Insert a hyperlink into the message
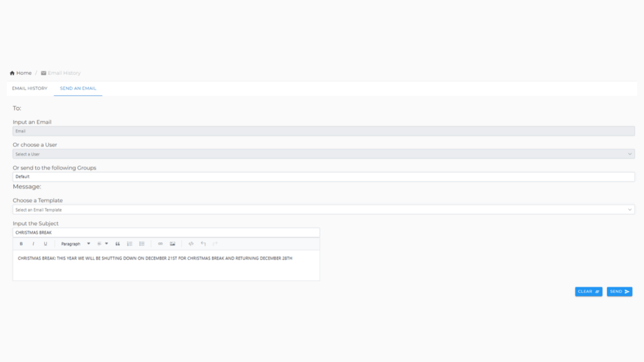Screen dimensions: 644x362 (160, 244)
